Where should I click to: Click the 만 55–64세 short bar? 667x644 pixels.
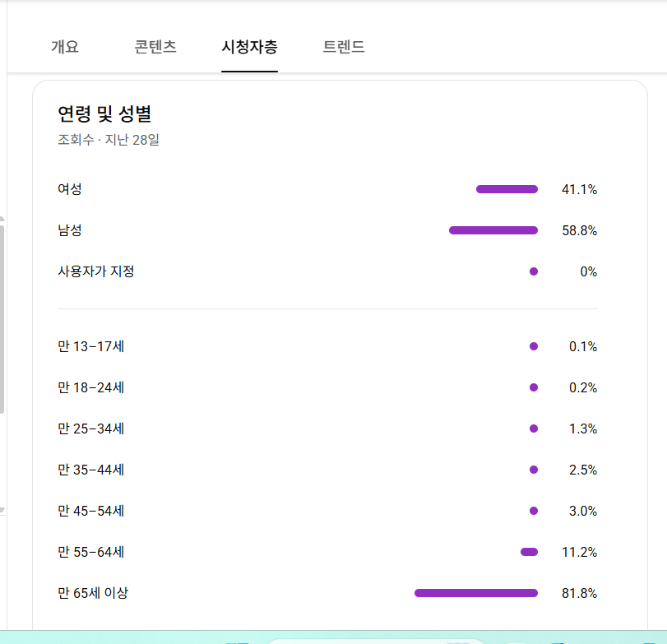pyautogui.click(x=529, y=552)
